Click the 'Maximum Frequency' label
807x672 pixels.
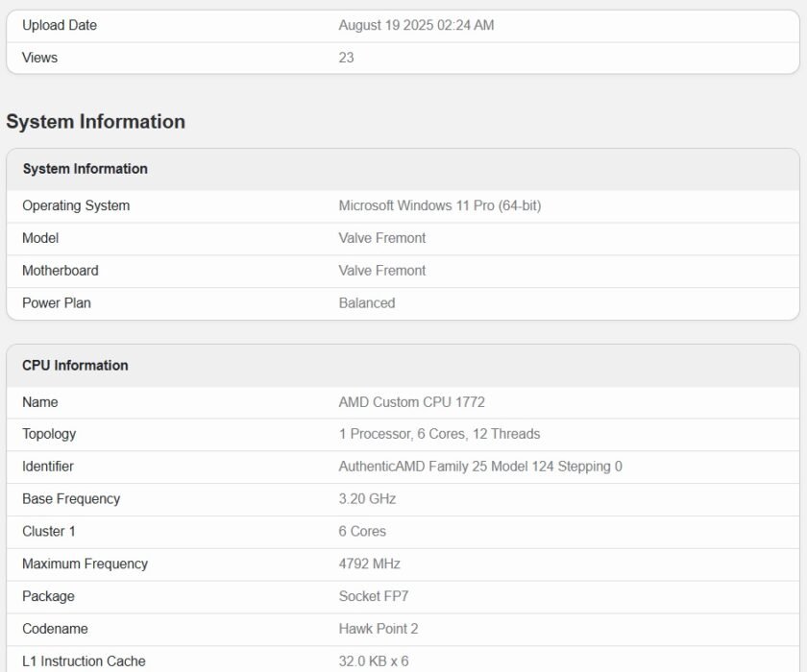(85, 564)
